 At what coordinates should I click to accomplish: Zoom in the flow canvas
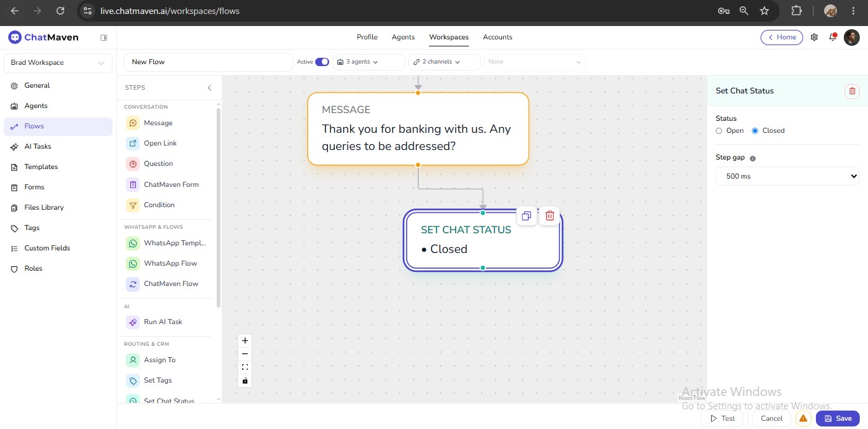[245, 341]
